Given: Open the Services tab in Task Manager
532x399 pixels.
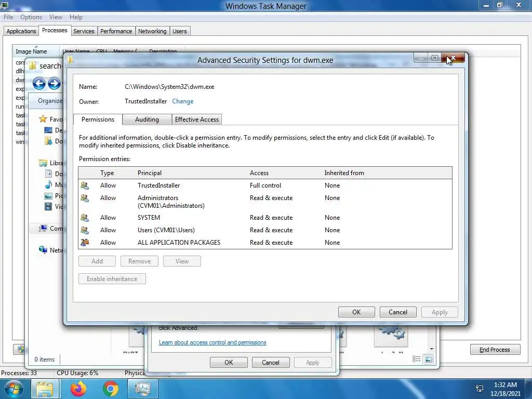Looking at the screenshot, I should 84,31.
